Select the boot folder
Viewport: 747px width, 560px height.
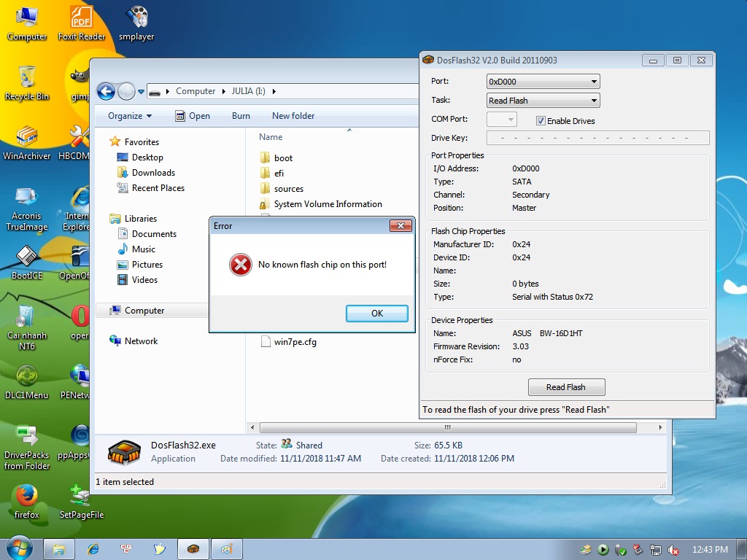[x=276, y=158]
